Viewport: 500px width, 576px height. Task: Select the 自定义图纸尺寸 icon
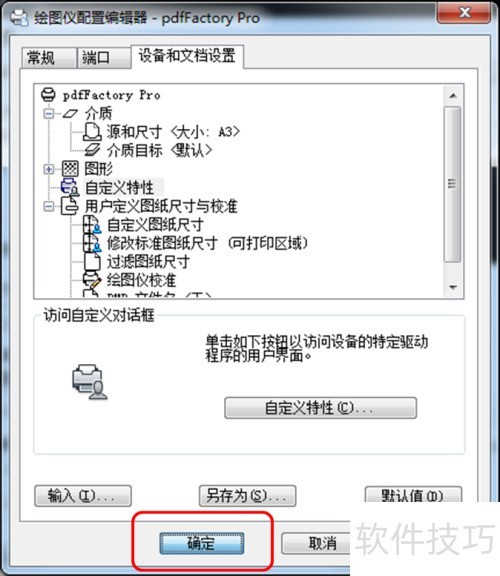point(91,224)
